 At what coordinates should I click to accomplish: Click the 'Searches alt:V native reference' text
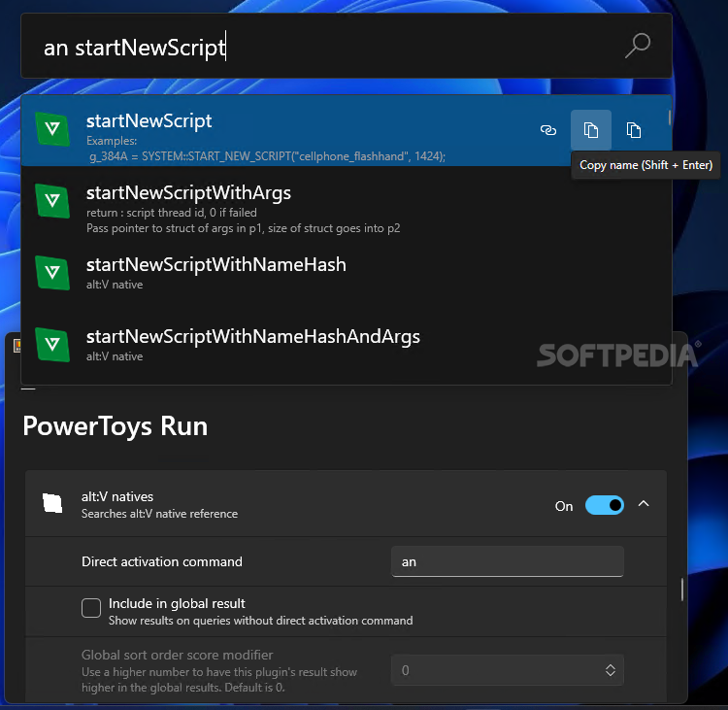tap(159, 514)
